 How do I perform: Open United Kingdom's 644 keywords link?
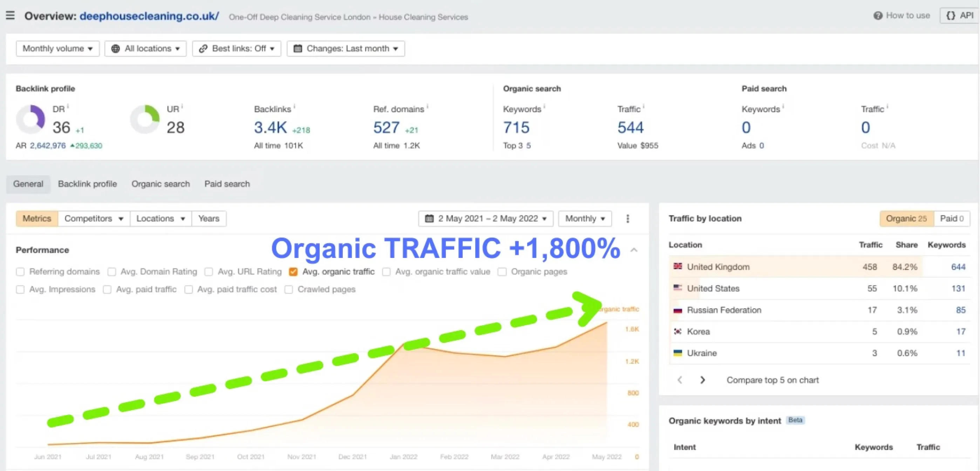click(958, 267)
